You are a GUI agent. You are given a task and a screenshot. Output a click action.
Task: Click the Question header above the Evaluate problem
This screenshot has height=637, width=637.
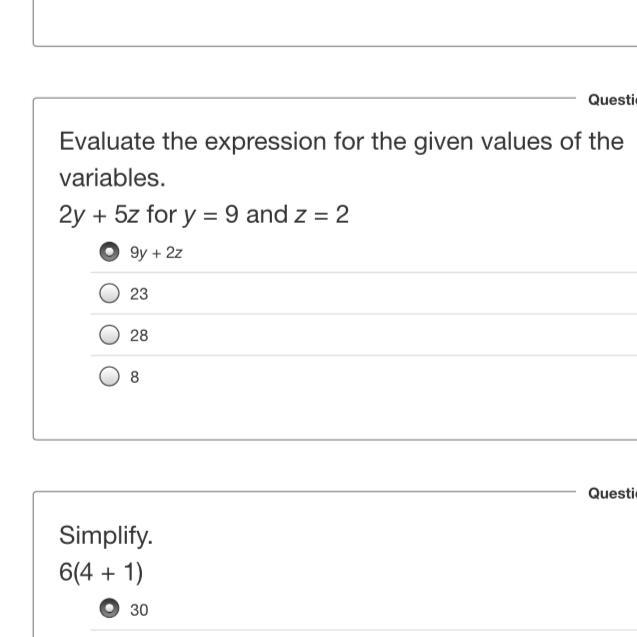tap(611, 99)
